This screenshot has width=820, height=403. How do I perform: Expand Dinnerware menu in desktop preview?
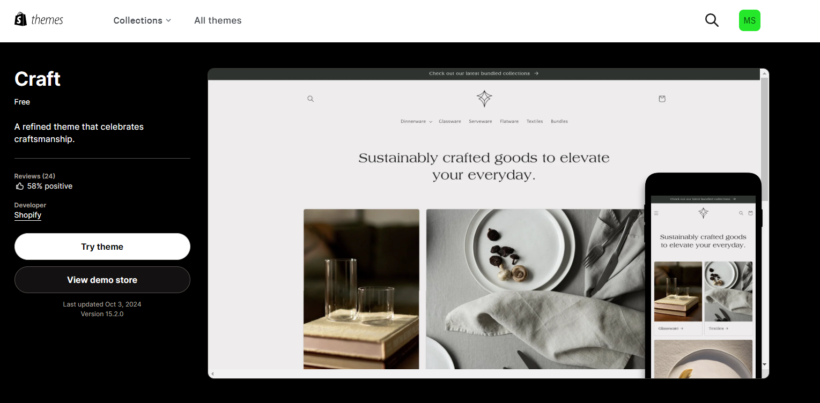point(415,121)
